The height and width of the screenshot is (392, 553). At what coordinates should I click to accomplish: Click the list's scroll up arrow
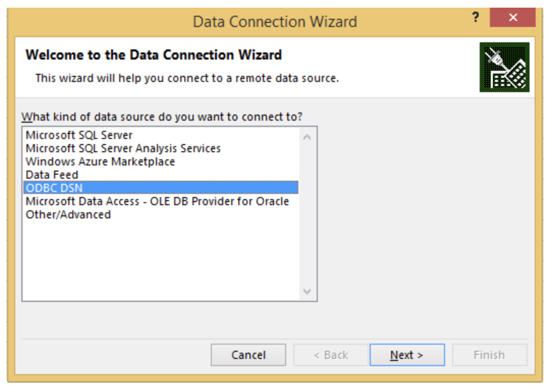pyautogui.click(x=307, y=137)
